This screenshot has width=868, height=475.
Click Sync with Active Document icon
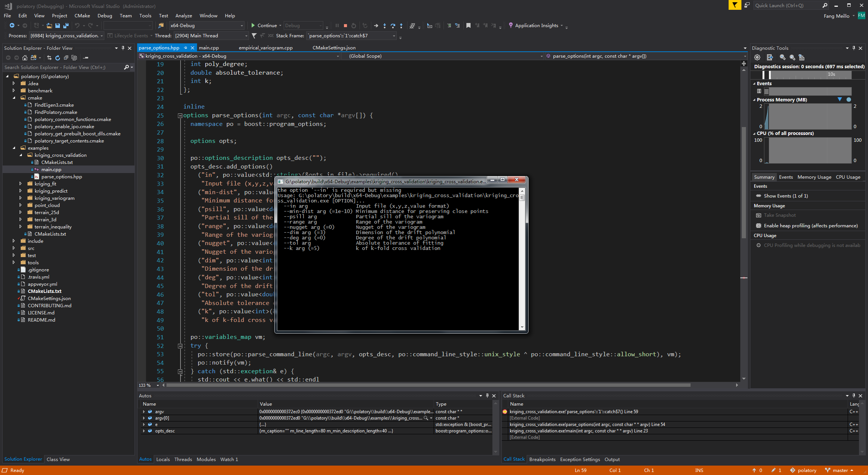tap(49, 58)
